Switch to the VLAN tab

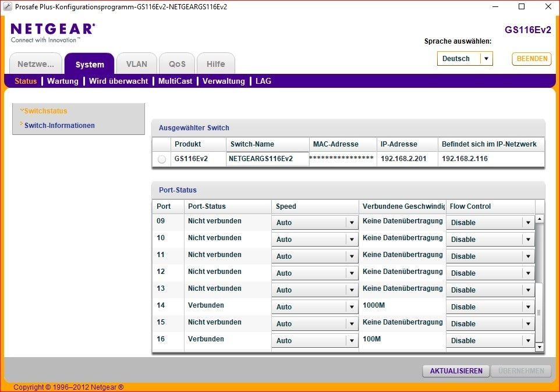click(137, 64)
